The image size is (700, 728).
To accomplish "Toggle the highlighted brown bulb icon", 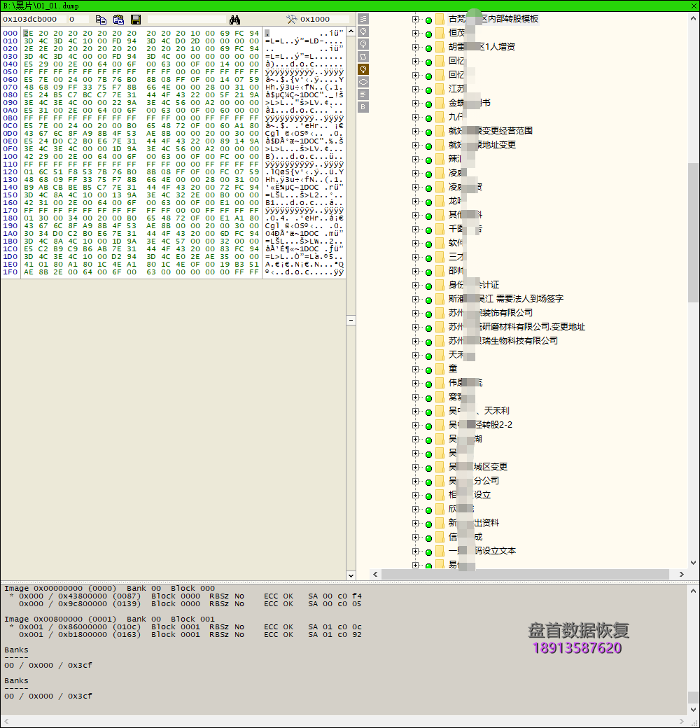I will (x=363, y=69).
